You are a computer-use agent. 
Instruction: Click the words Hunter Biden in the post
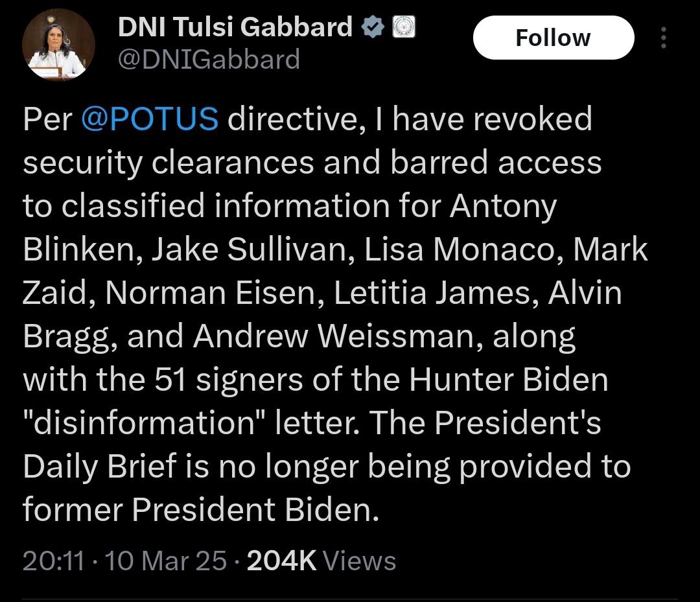pyautogui.click(x=508, y=380)
